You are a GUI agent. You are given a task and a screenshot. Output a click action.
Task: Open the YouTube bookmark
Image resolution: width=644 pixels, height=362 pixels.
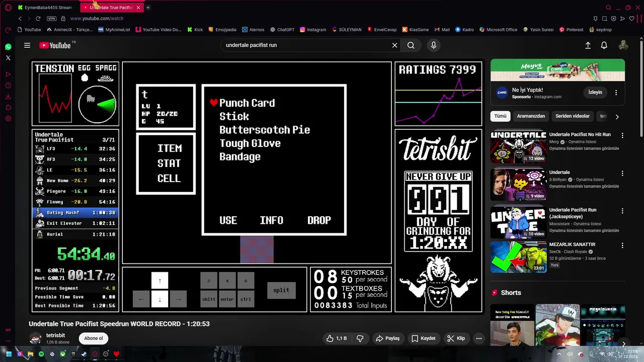(29, 30)
